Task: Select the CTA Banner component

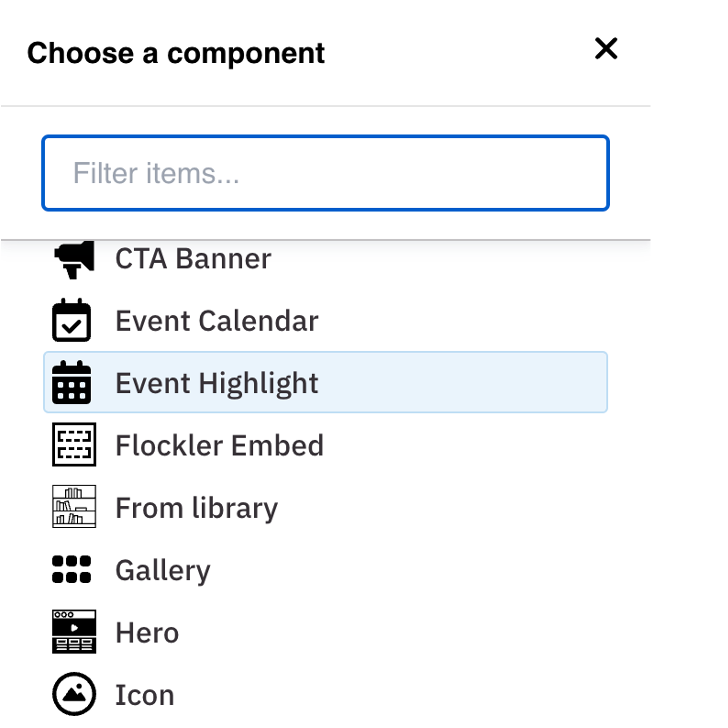Action: click(193, 259)
